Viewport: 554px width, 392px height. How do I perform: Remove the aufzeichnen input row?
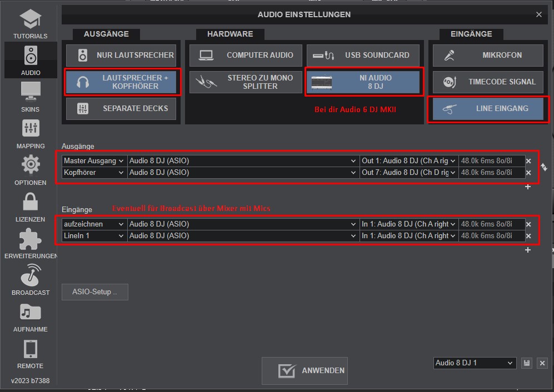(528, 224)
